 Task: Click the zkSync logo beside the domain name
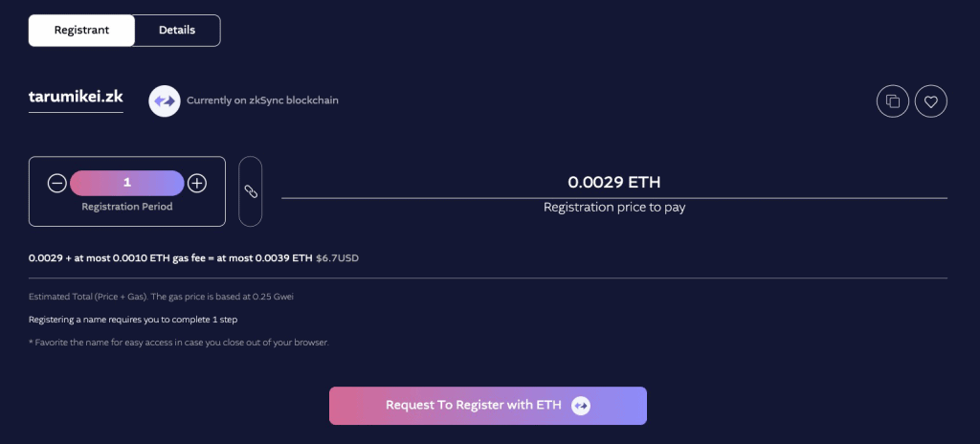[165, 100]
